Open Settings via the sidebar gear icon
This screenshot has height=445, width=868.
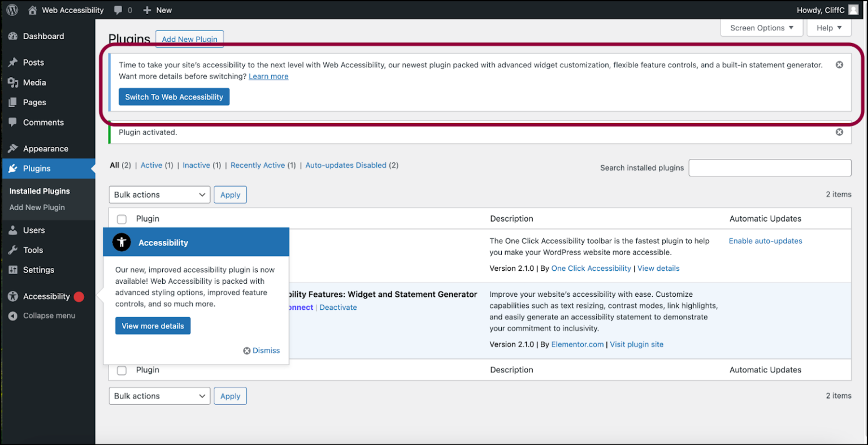click(x=13, y=270)
